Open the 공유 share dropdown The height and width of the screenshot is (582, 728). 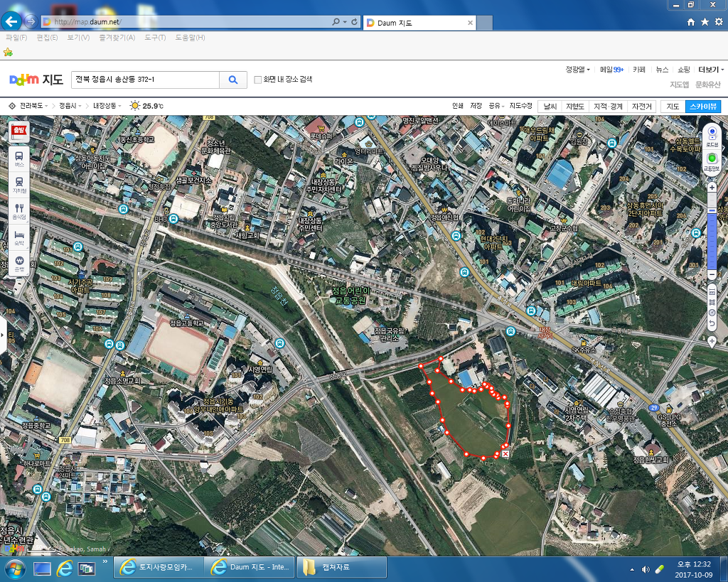pyautogui.click(x=496, y=106)
